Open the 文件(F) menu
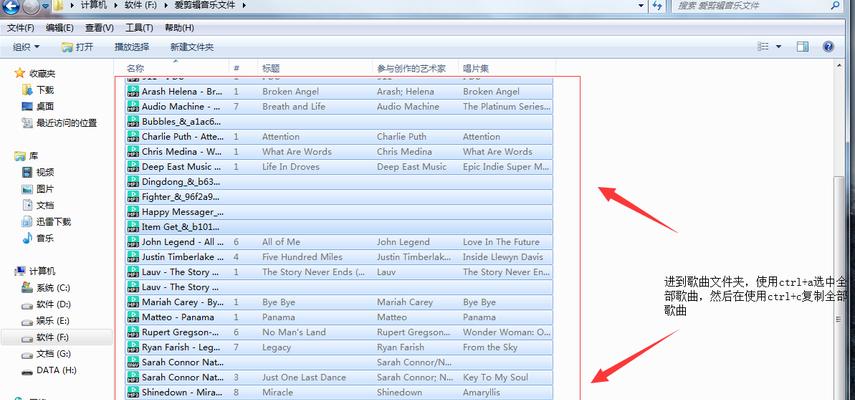The image size is (855, 400). (x=20, y=28)
